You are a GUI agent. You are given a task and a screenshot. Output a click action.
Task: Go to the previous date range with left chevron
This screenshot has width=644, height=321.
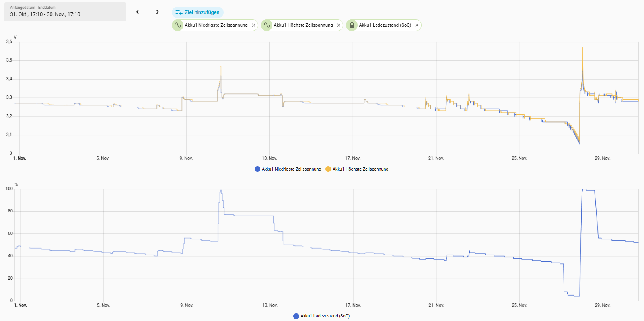point(138,12)
